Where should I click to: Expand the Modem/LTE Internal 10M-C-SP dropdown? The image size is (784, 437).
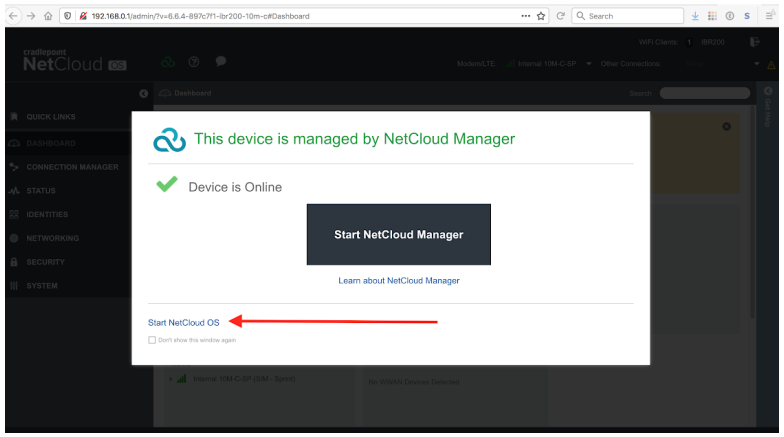tap(590, 64)
